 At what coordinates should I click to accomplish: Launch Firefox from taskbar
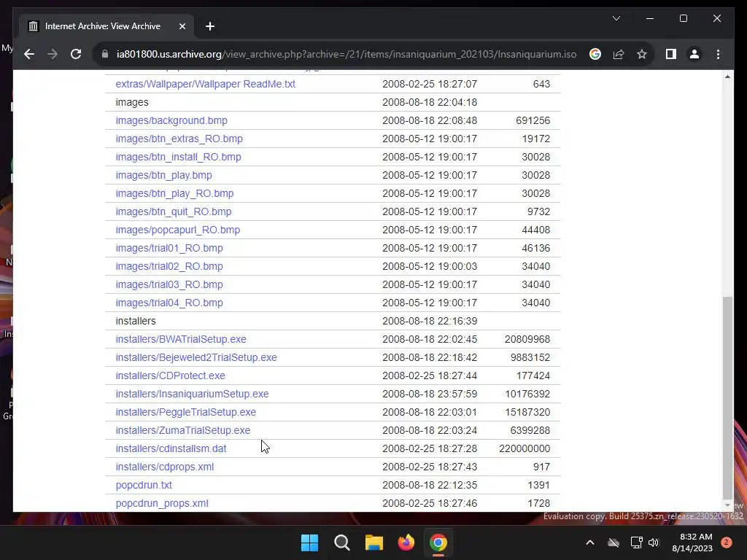point(406,542)
